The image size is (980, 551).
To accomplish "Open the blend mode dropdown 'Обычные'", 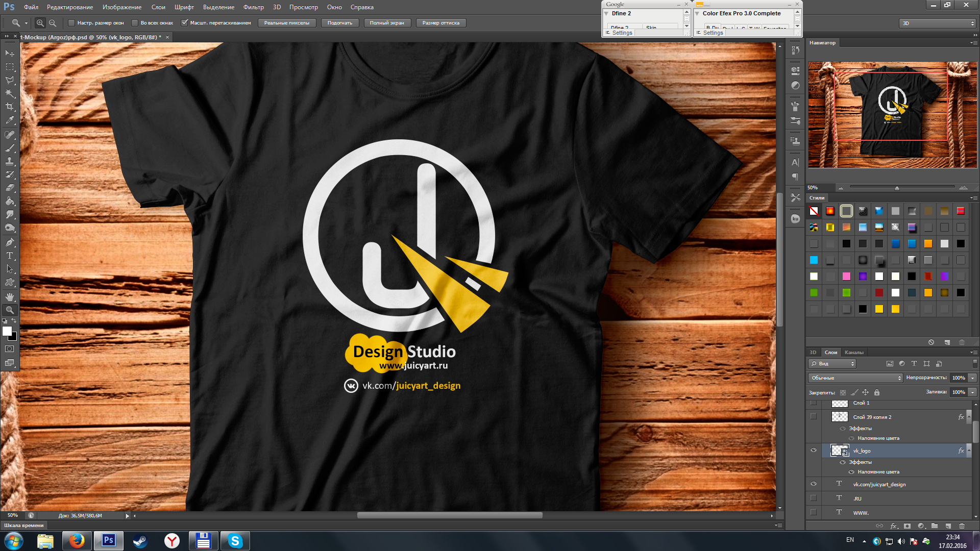I will pyautogui.click(x=856, y=378).
